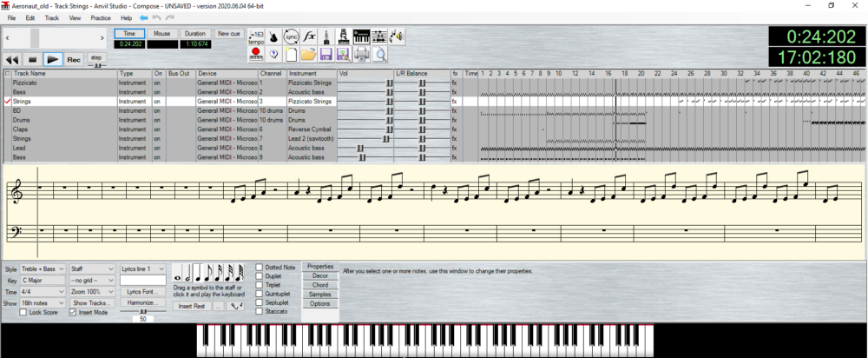Open a song with folder icon
Image resolution: width=868 pixels, height=358 pixels.
[309, 55]
